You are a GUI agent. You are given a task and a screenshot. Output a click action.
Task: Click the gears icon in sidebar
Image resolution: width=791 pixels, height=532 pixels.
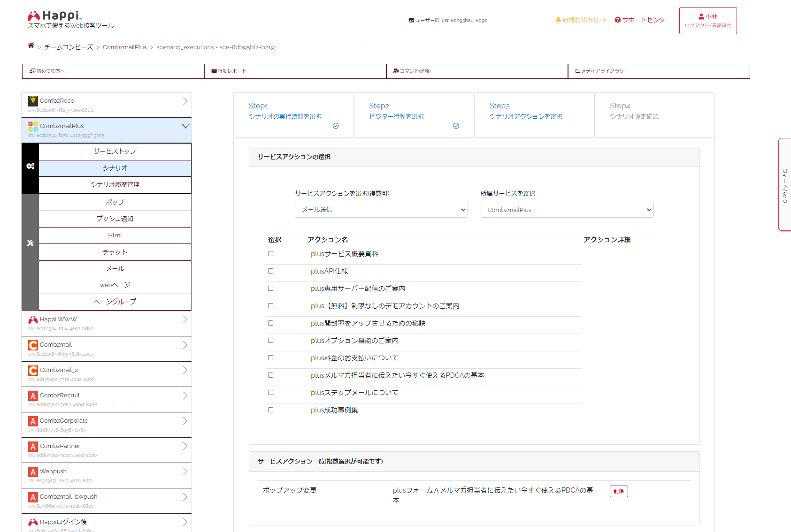(31, 166)
